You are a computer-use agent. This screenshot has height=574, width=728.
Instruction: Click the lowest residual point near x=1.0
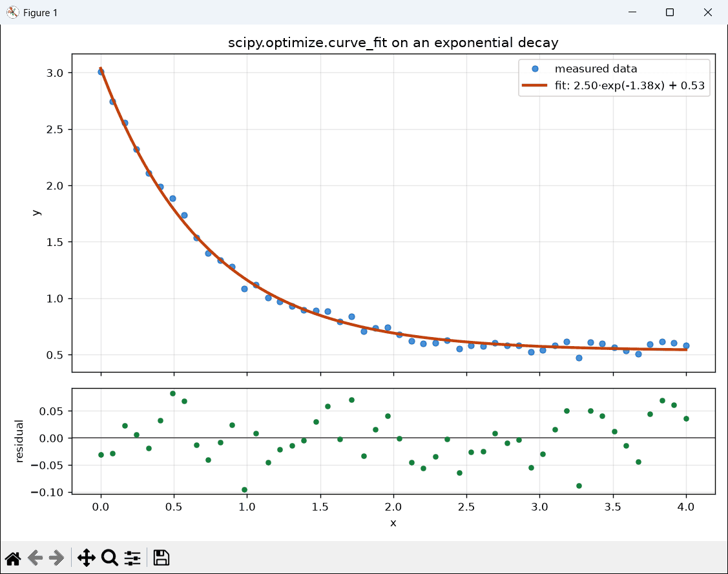(x=245, y=489)
